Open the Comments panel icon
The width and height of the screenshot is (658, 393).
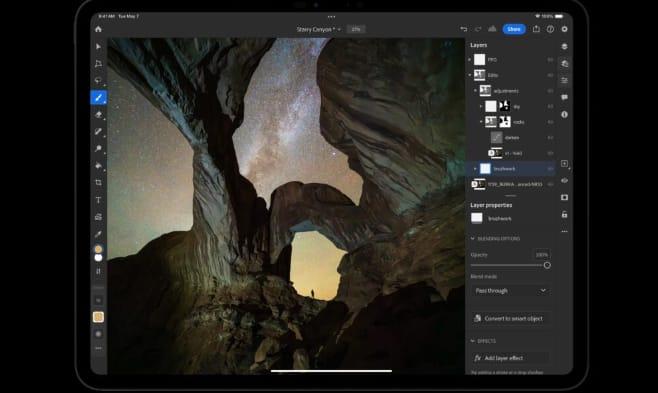click(564, 97)
